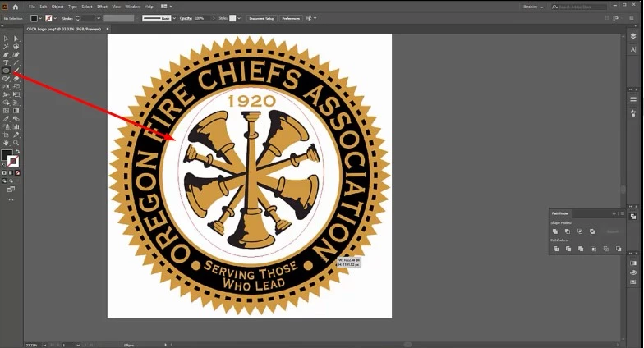This screenshot has width=644, height=348.
Task: Open the brush definition dropdown
Action: click(x=174, y=18)
